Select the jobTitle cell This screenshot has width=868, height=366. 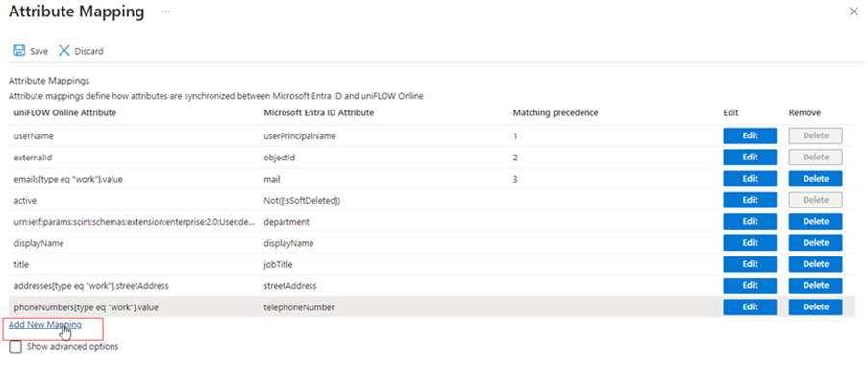pos(279,264)
